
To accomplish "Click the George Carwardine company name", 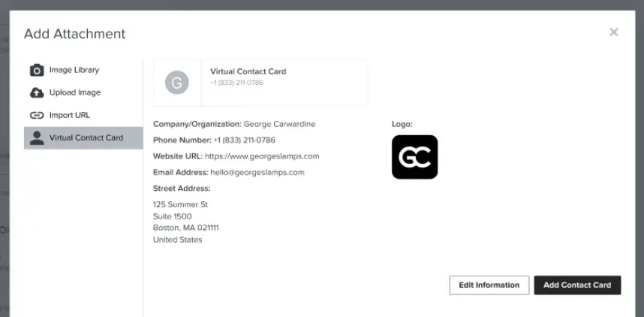I will 280,124.
